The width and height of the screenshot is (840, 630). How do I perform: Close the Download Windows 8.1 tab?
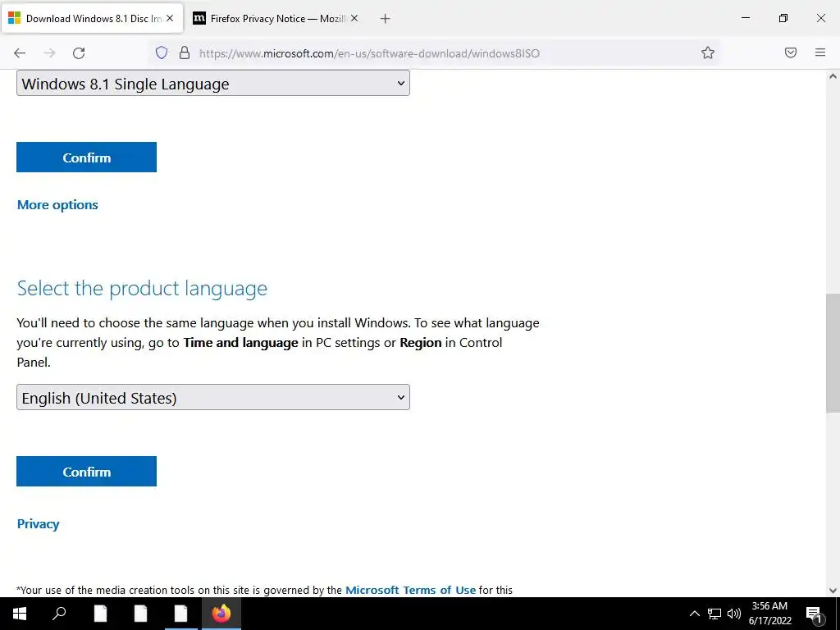coord(170,18)
